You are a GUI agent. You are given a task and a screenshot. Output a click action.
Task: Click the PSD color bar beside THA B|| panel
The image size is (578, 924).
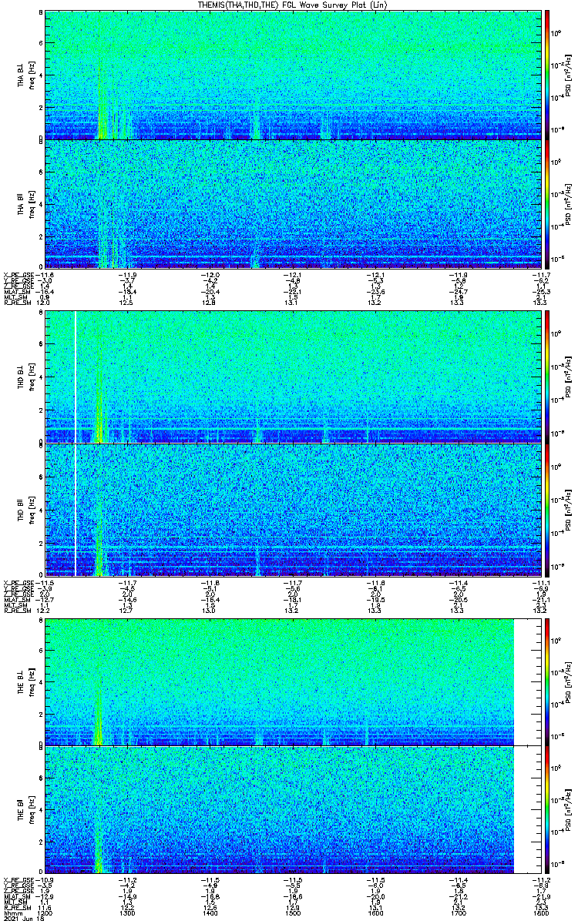pos(546,204)
